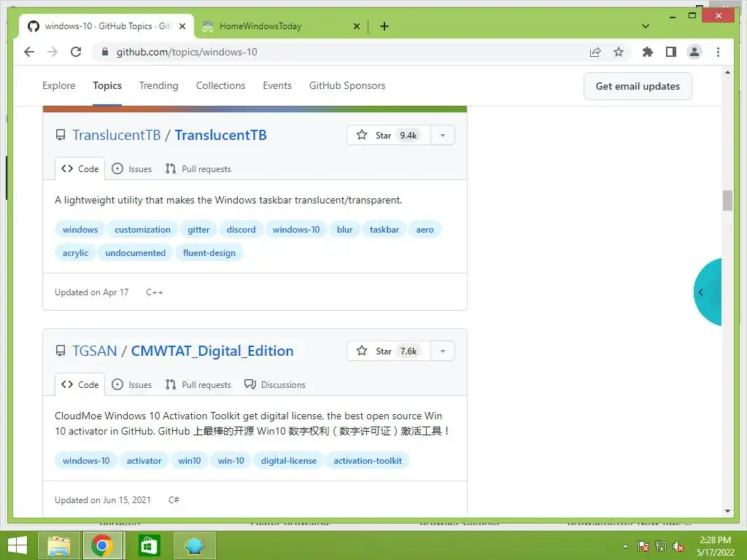Open Pull requests of CMWTAT_Digital_Edition
Screen dimensions: 747x560
(198, 385)
